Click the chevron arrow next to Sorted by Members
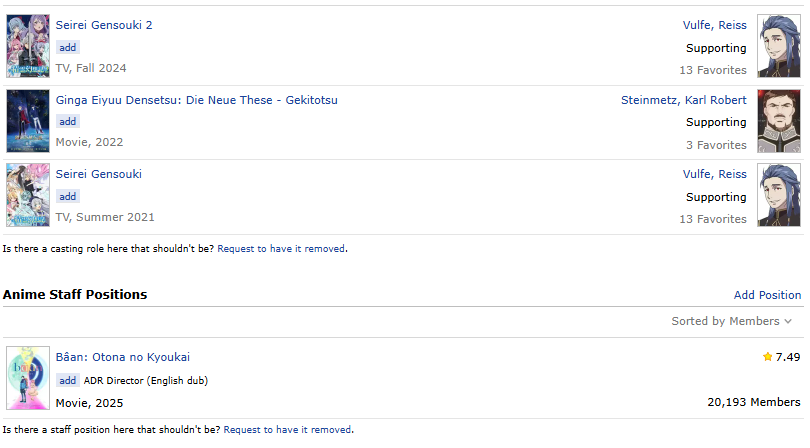Image resolution: width=810 pixels, height=448 pixels. click(788, 321)
